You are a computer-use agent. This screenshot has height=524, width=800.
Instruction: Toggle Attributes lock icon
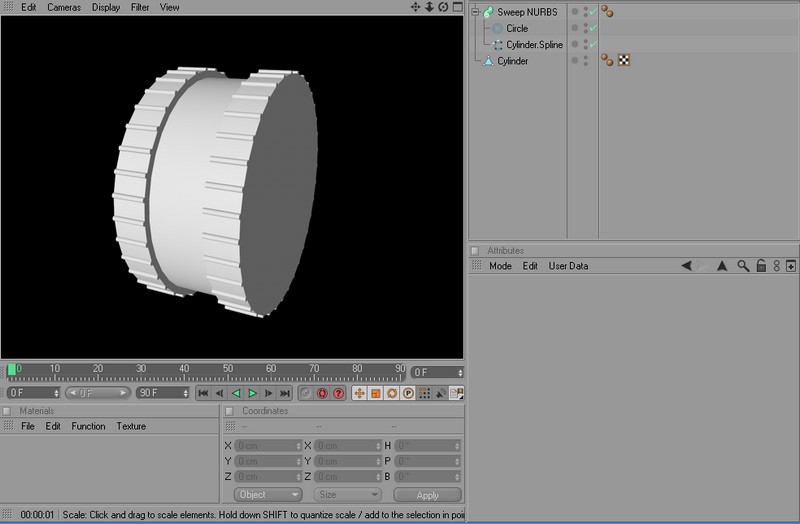[761, 265]
